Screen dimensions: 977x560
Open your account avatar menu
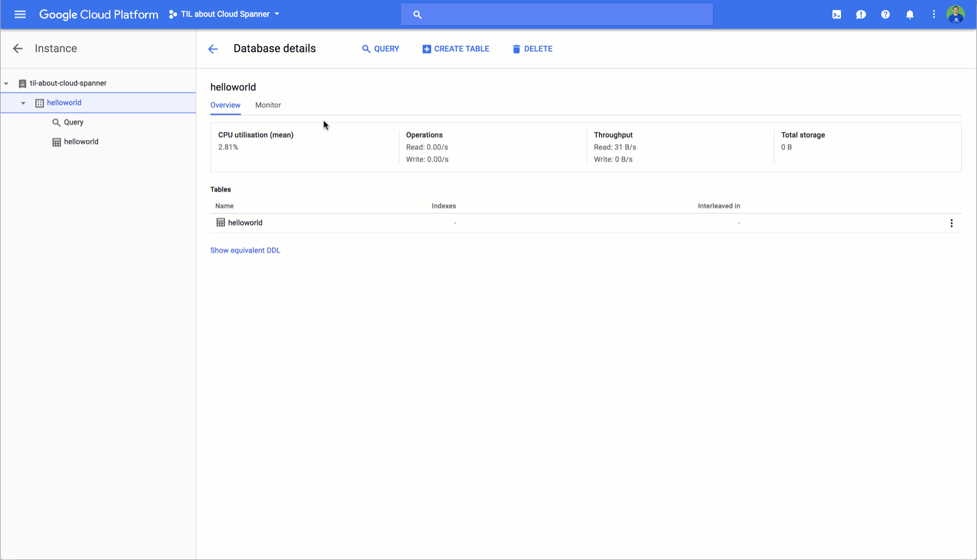955,14
